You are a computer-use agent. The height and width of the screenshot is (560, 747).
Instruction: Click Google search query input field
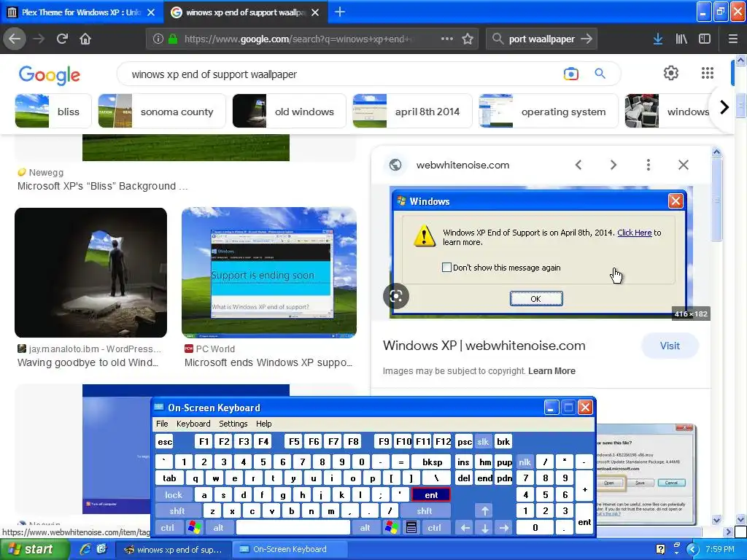343,74
